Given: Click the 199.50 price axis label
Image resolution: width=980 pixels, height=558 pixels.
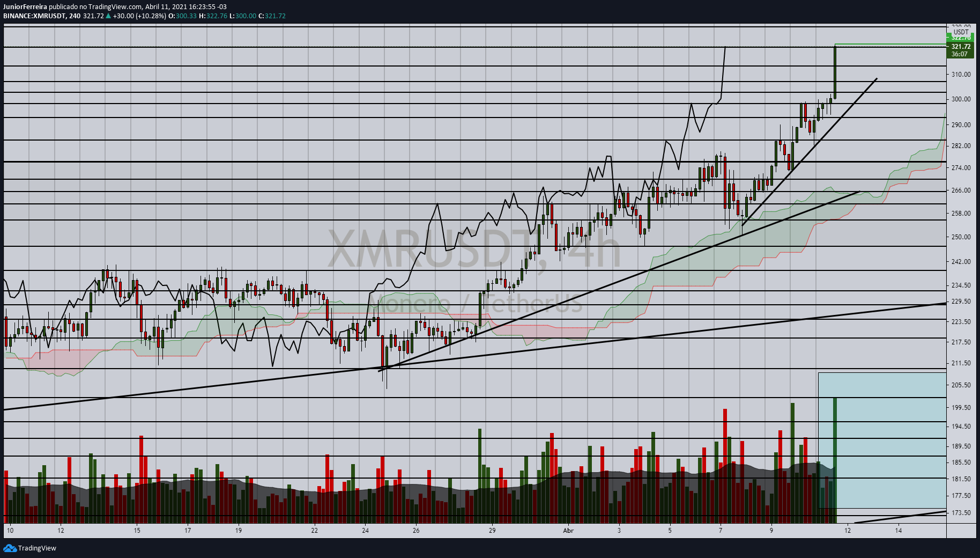Looking at the screenshot, I should pyautogui.click(x=961, y=408).
